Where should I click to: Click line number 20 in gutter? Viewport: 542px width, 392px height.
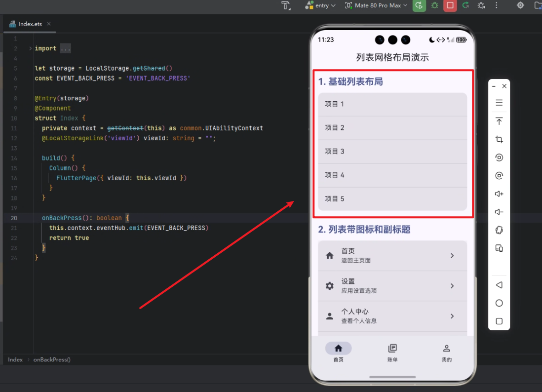pyautogui.click(x=14, y=218)
